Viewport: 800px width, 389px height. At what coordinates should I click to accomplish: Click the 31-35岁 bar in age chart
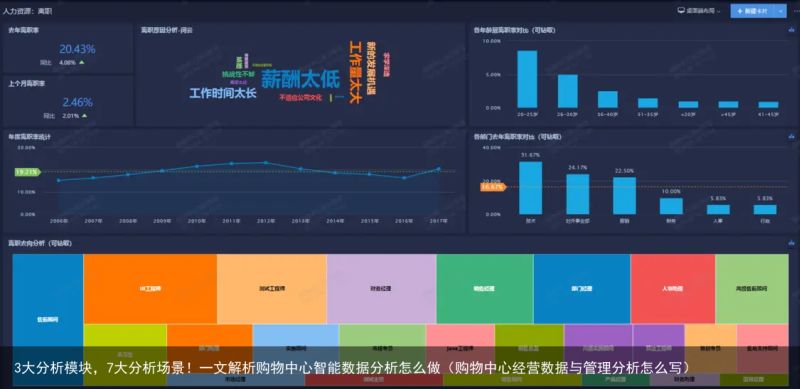pyautogui.click(x=648, y=103)
